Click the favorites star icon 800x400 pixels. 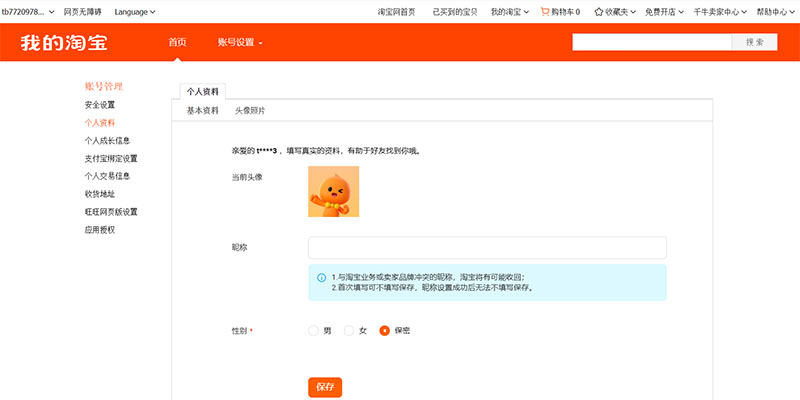point(598,12)
